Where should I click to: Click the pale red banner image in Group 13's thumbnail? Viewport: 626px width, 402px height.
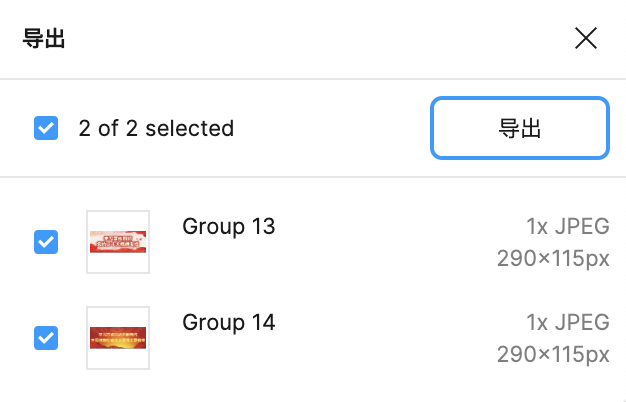(118, 241)
